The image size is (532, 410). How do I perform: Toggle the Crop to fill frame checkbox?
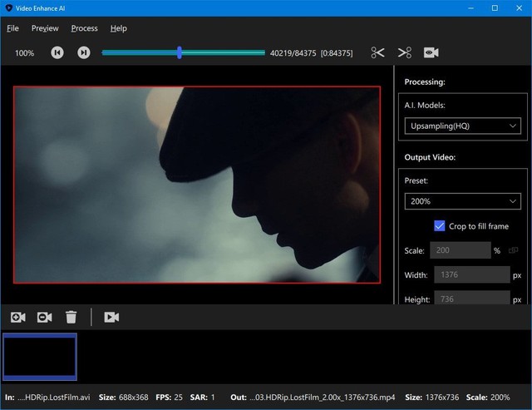coord(440,226)
